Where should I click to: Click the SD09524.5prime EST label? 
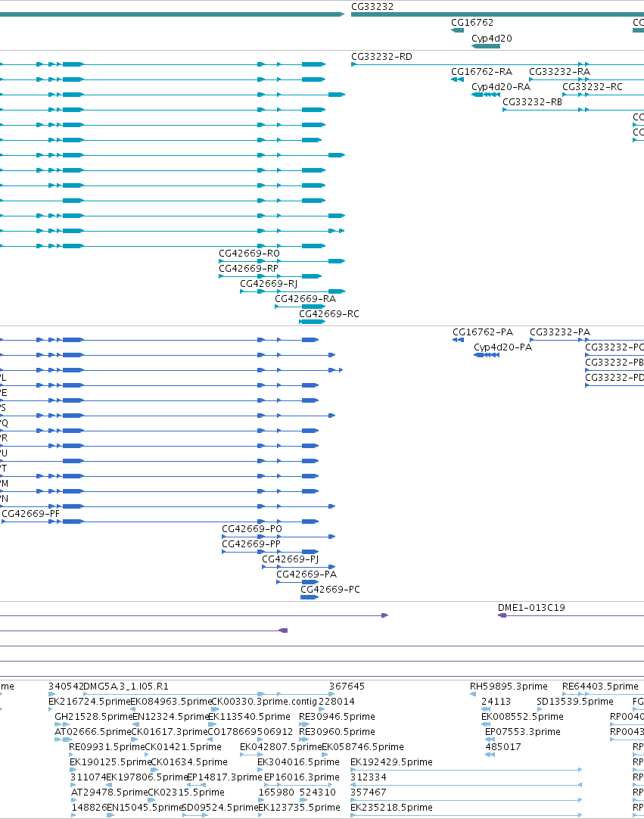[219, 808]
